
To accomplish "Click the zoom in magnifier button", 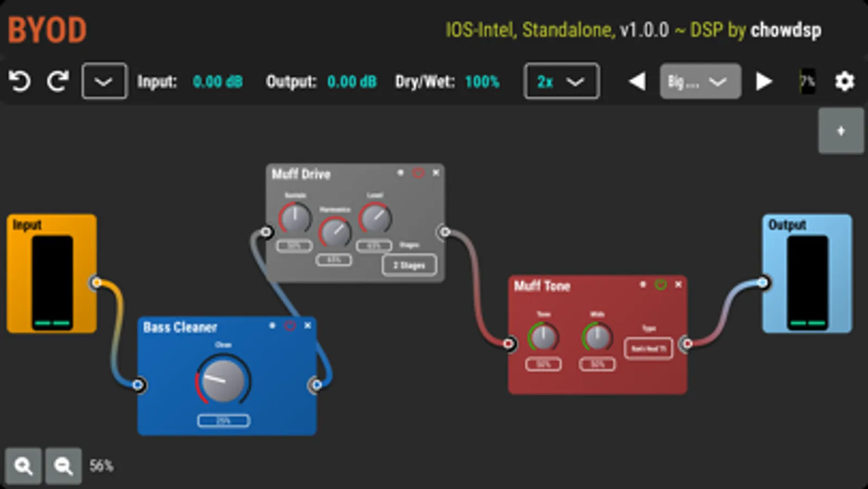I will pos(23,466).
